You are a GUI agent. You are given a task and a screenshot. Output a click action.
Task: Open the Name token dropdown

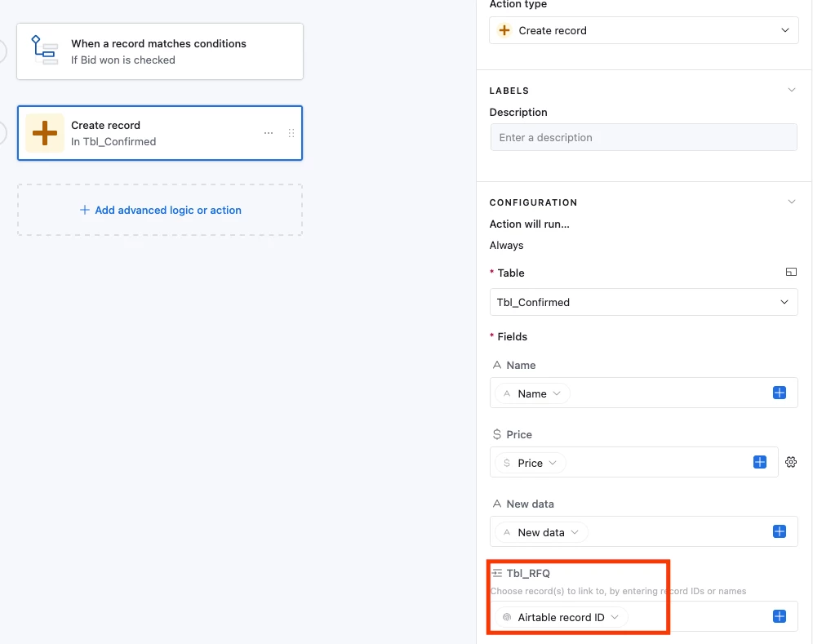click(532, 393)
